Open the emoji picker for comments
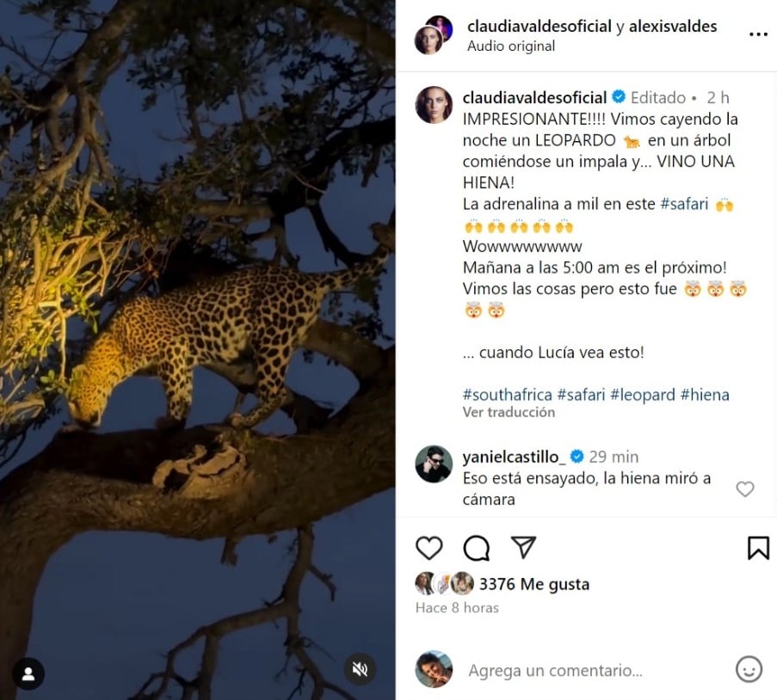The image size is (777, 700). [749, 669]
